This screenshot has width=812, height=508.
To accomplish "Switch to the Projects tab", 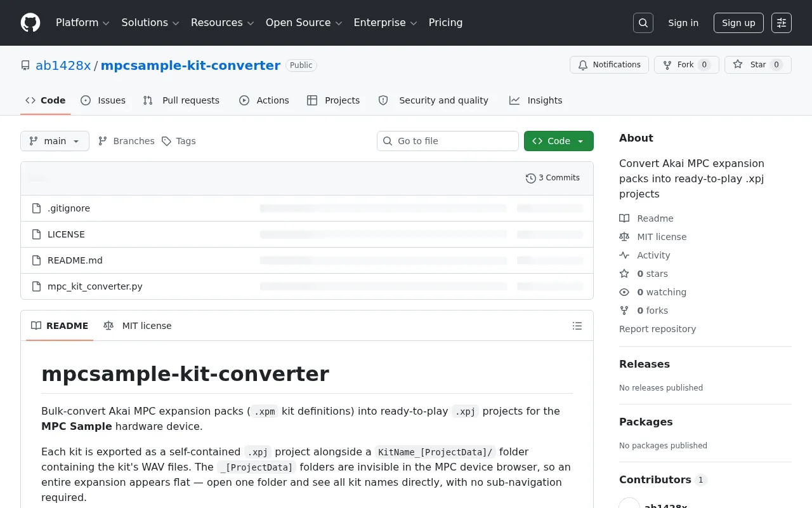I will (333, 100).
